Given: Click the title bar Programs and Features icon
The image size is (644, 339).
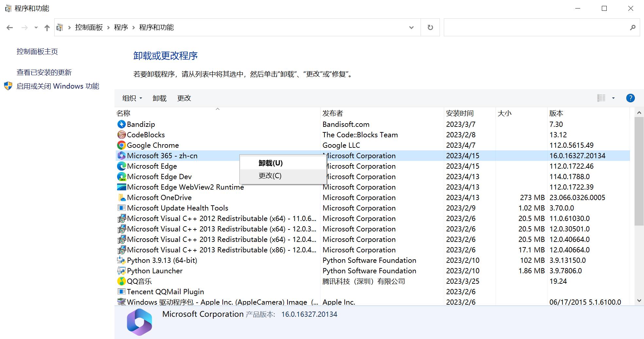Looking at the screenshot, I should tap(8, 8).
